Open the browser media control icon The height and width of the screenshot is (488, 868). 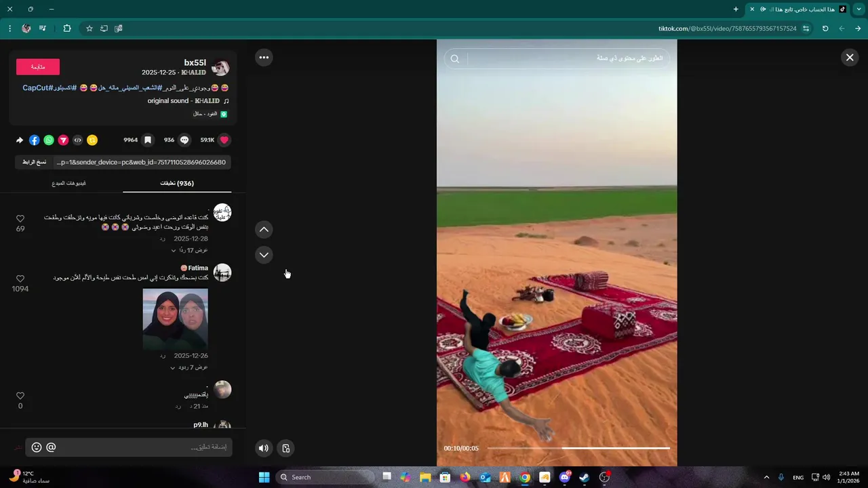43,28
